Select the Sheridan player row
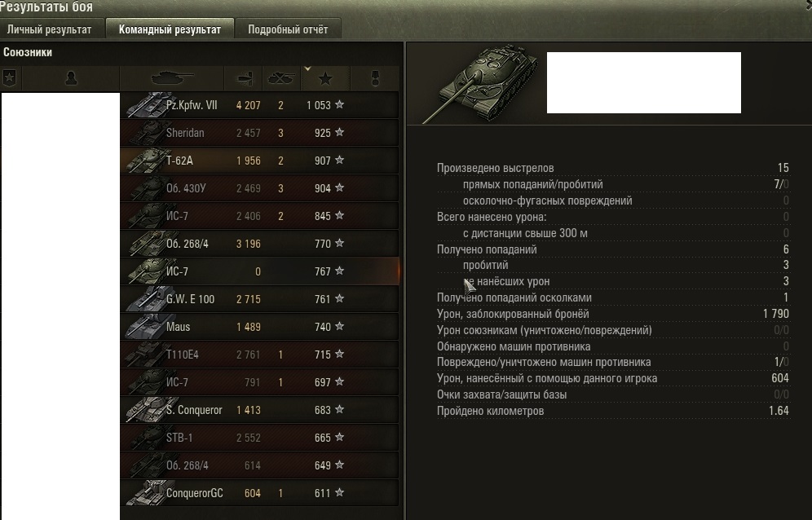Image resolution: width=812 pixels, height=520 pixels. pyautogui.click(x=259, y=133)
